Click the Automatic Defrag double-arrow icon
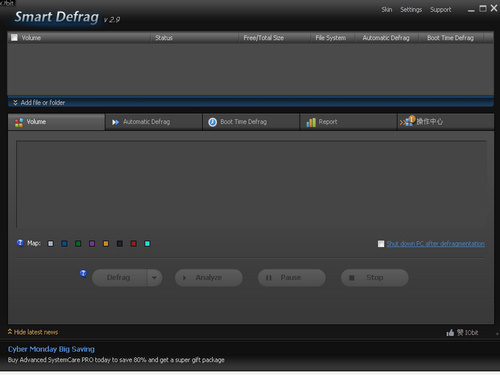 coord(115,122)
